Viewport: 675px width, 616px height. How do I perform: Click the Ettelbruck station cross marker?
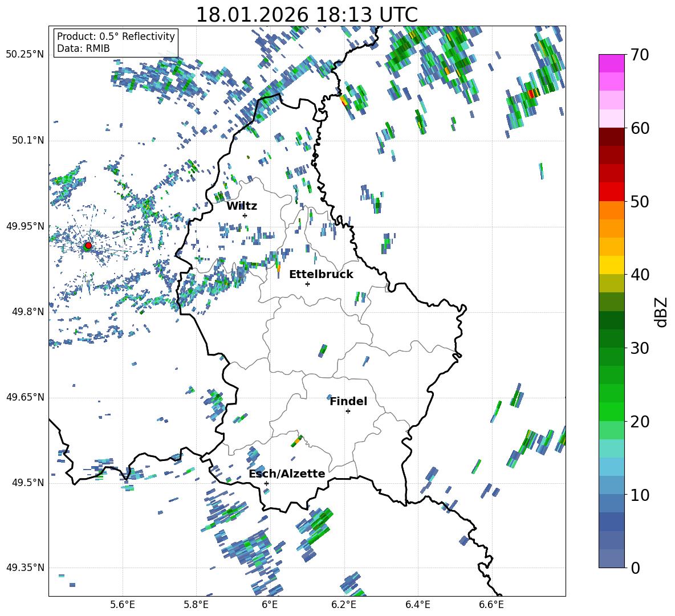(307, 284)
